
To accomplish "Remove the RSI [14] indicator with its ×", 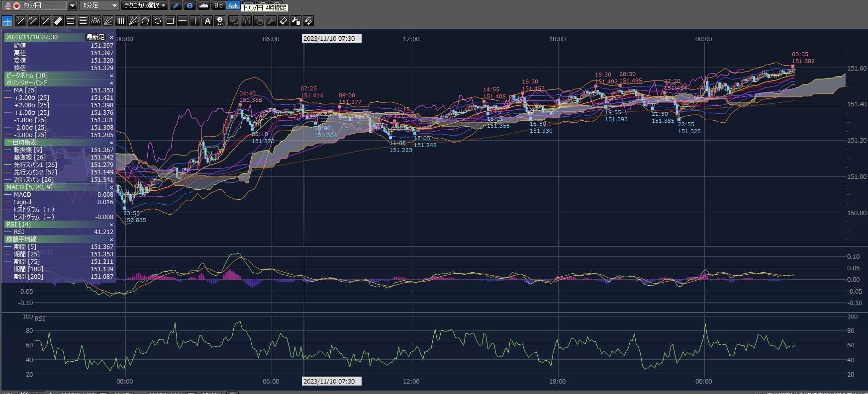I will [111, 225].
